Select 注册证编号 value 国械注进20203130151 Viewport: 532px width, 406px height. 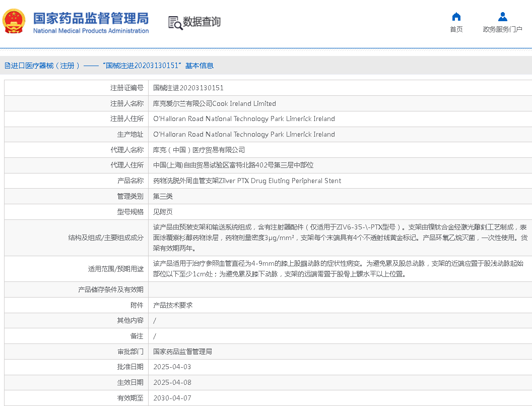[188, 88]
